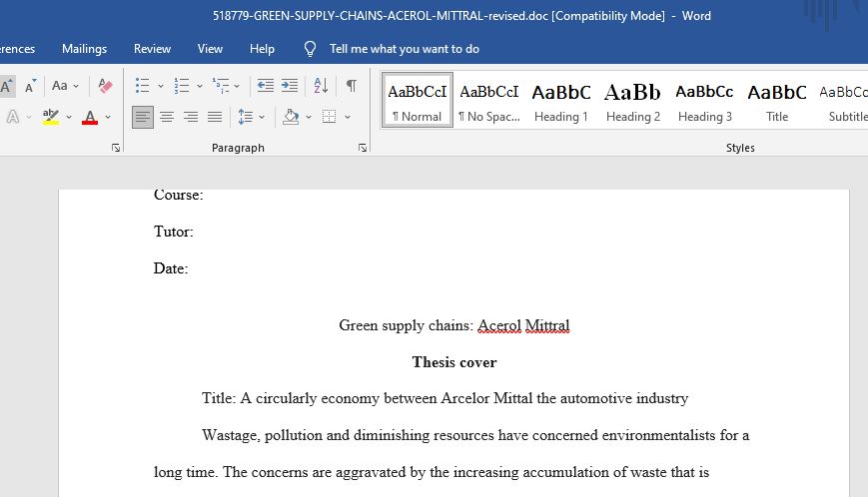Open the Change Case Aa menu
The width and height of the screenshot is (868, 497).
65,86
